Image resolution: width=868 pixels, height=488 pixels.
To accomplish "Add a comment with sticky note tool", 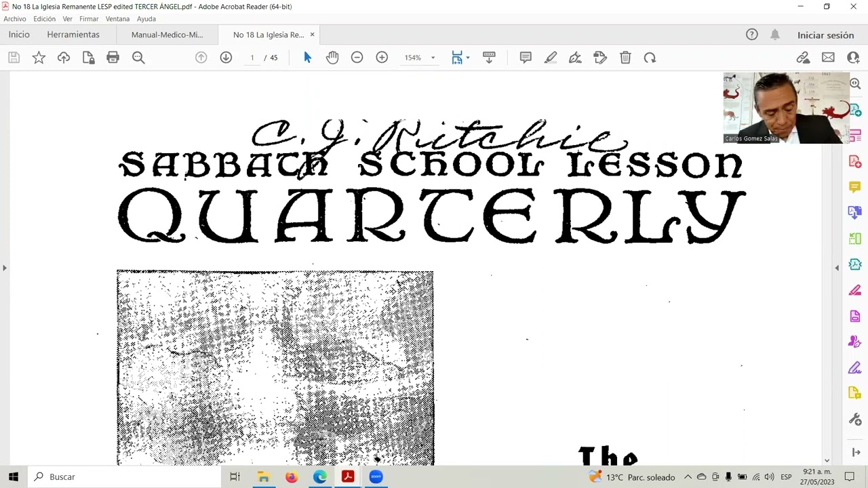I will coord(526,58).
